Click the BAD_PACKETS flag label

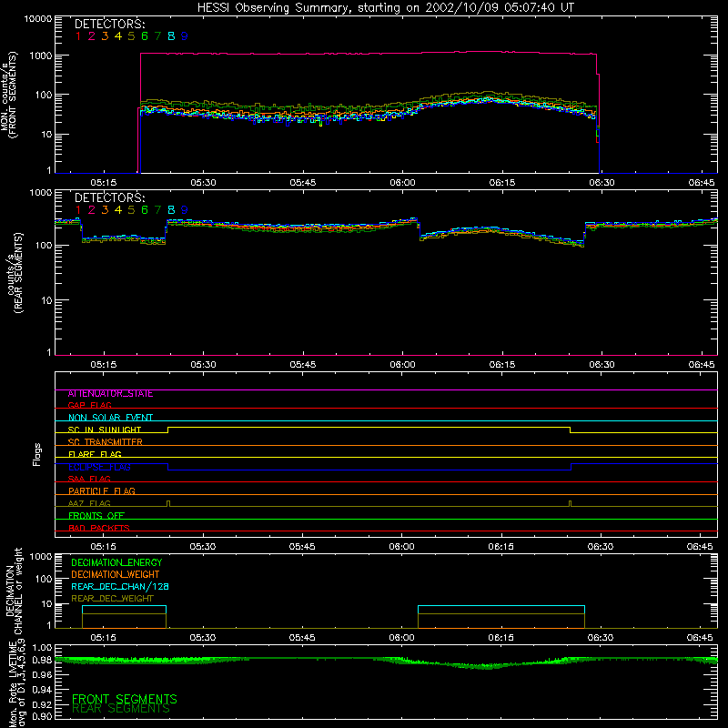pos(99,528)
